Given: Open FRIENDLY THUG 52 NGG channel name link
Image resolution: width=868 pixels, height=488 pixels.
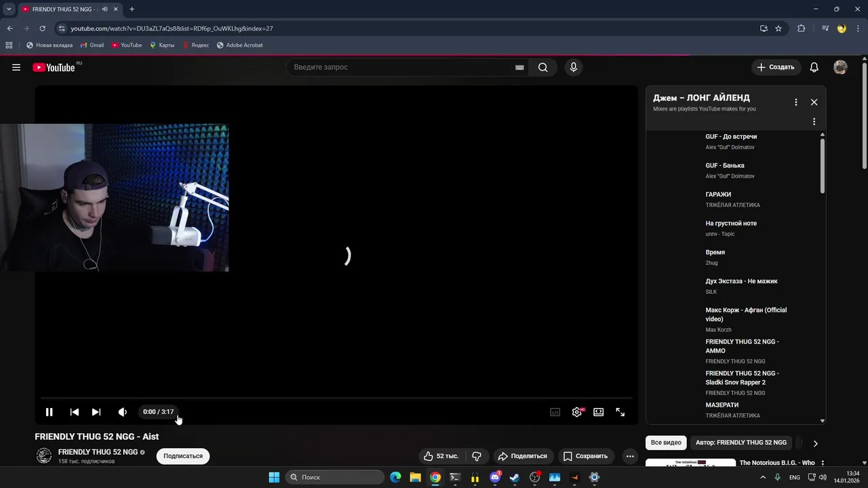Looking at the screenshot, I should [x=98, y=452].
